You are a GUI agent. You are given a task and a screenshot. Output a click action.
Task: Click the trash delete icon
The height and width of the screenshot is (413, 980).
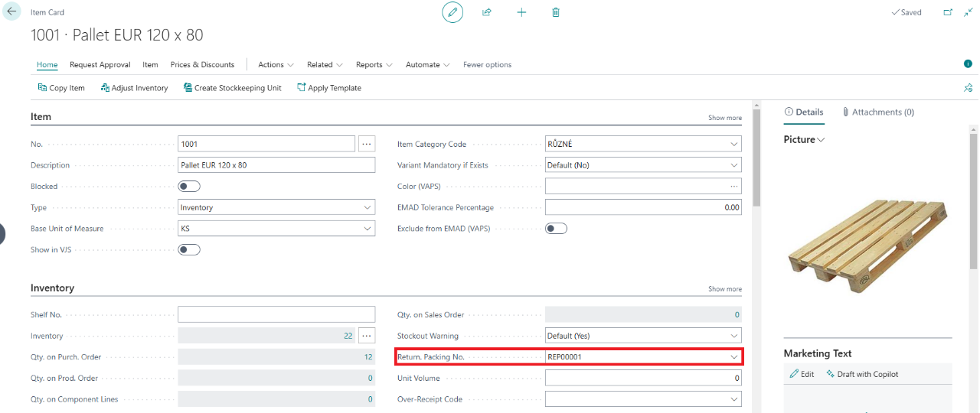(556, 12)
